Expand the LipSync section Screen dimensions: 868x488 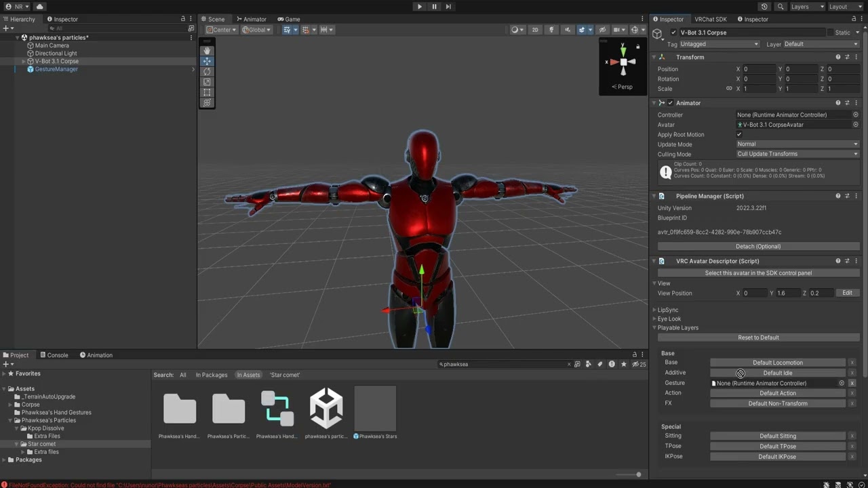click(x=668, y=310)
